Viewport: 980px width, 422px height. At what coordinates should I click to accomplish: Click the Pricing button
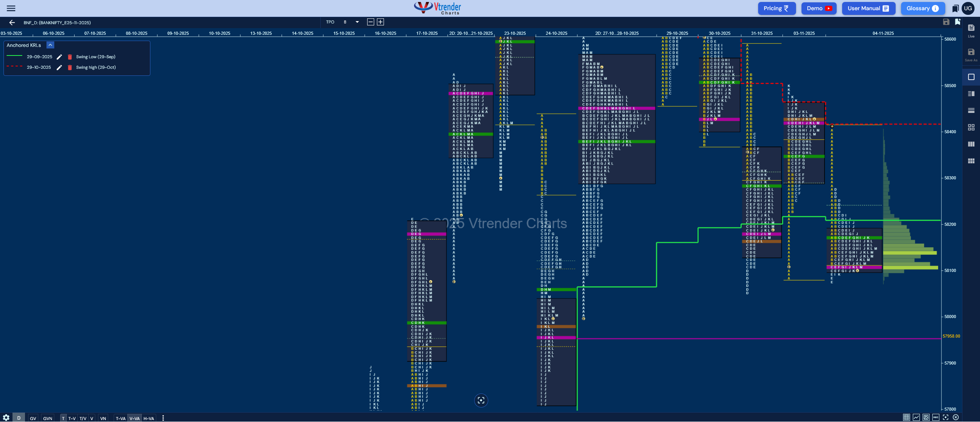(x=777, y=8)
